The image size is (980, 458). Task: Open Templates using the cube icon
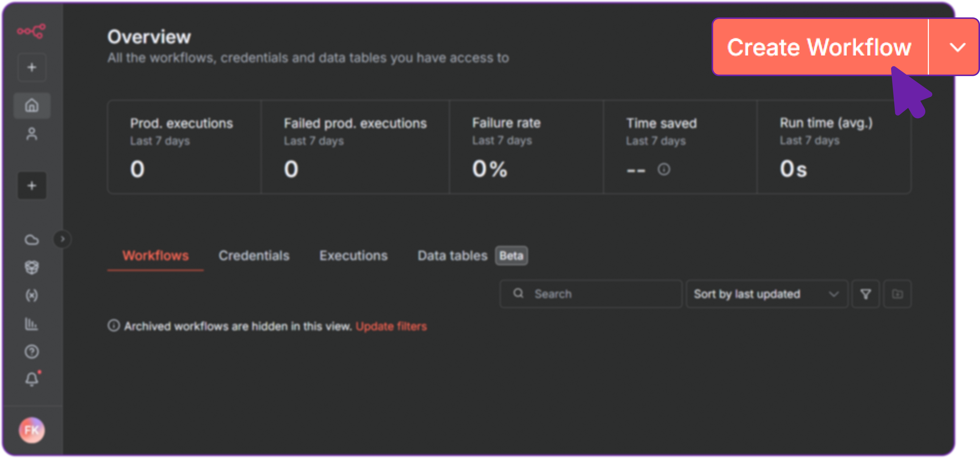tap(32, 267)
